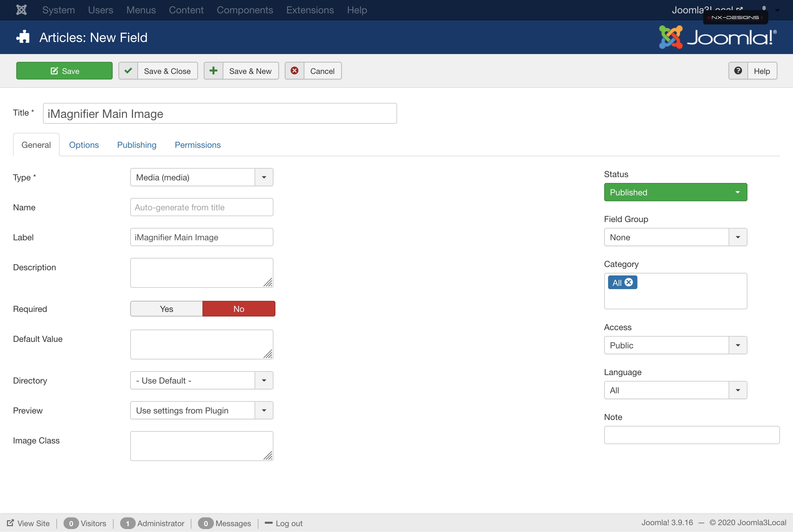Click the resize handle of the Description box
Screen dimensions: 793x532
pyautogui.click(x=268, y=283)
